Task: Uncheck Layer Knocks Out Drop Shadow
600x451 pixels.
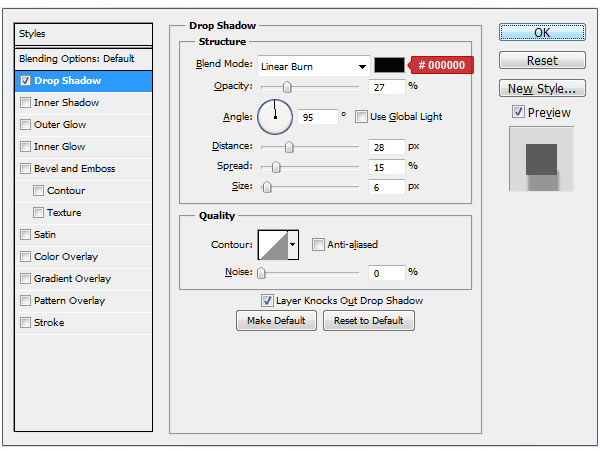Action: (x=267, y=301)
